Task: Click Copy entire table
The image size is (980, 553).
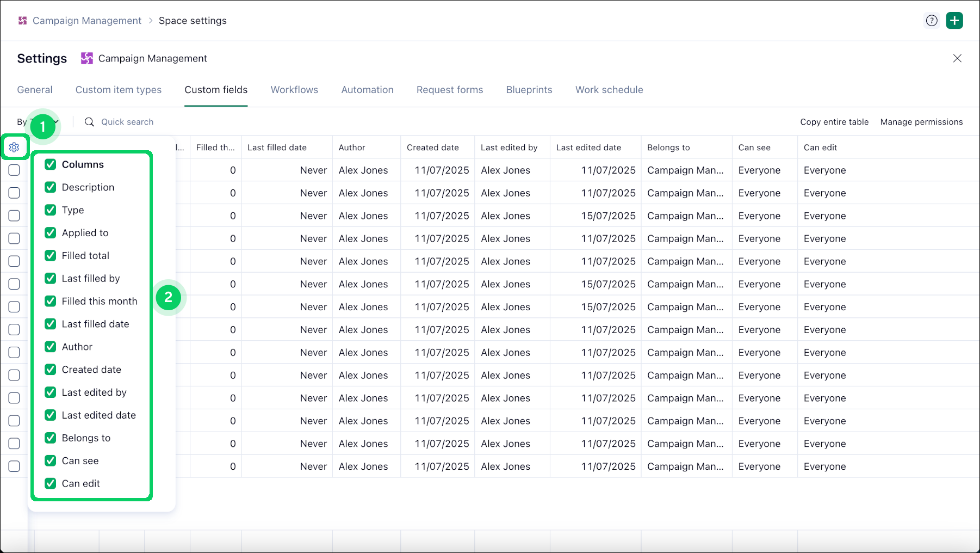Action: coord(834,122)
